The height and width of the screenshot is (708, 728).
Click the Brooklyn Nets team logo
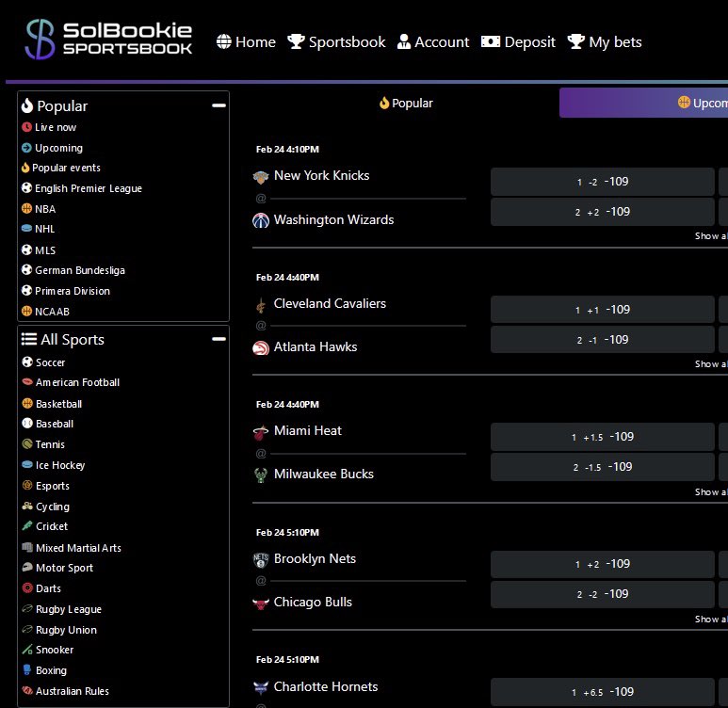261,560
